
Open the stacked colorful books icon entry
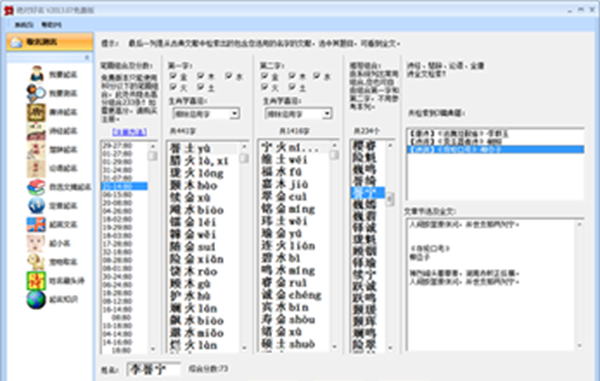[x=36, y=187]
